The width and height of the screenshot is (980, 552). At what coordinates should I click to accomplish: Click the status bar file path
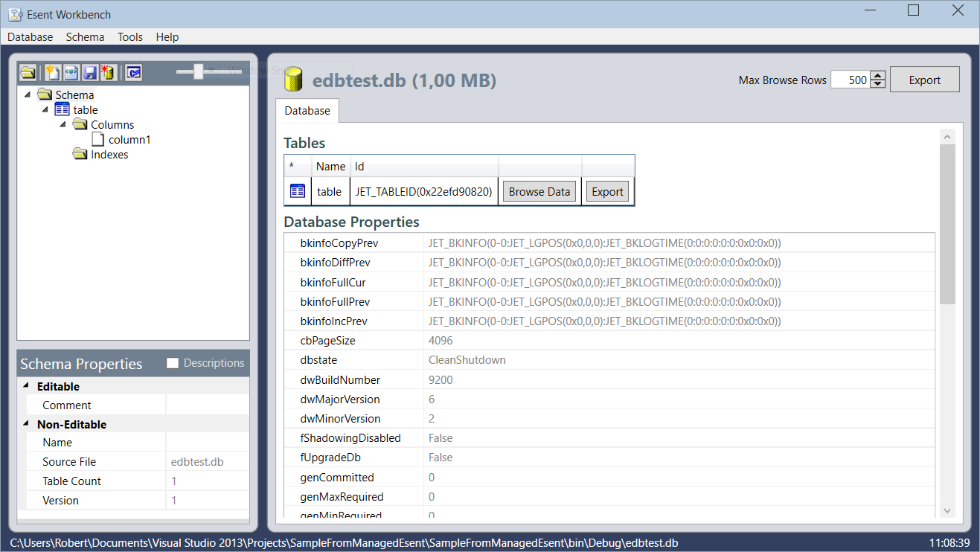coord(344,543)
